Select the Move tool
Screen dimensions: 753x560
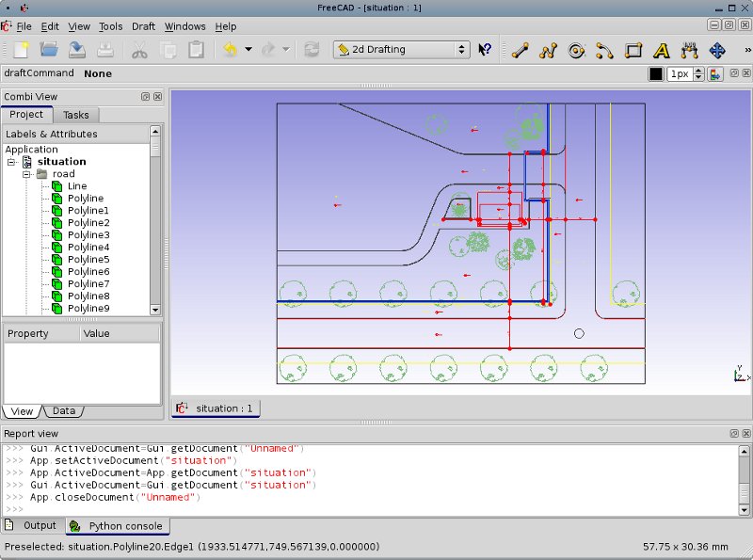pyautogui.click(x=717, y=52)
